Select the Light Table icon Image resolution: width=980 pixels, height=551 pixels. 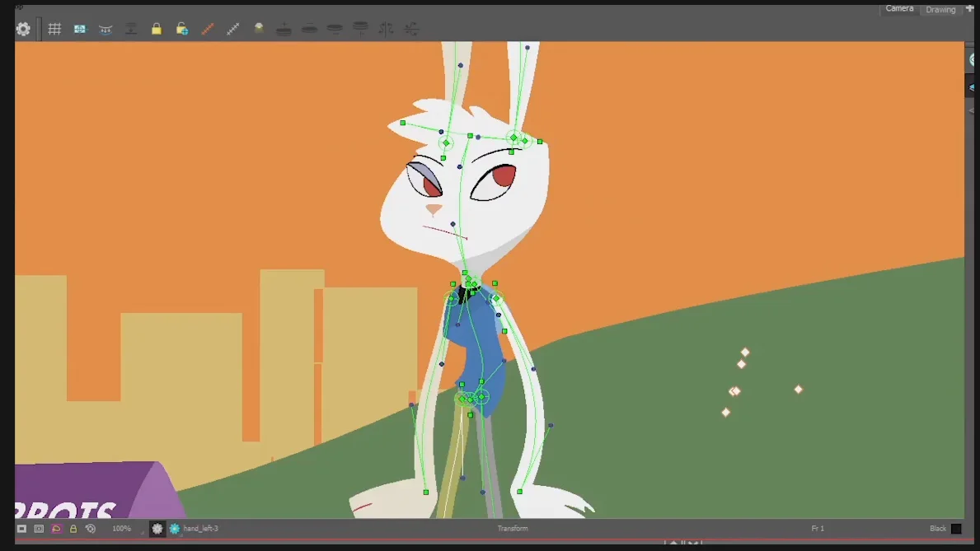pyautogui.click(x=258, y=28)
